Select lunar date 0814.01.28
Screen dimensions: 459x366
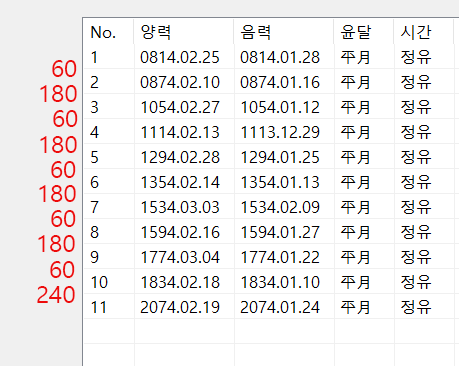(280, 57)
